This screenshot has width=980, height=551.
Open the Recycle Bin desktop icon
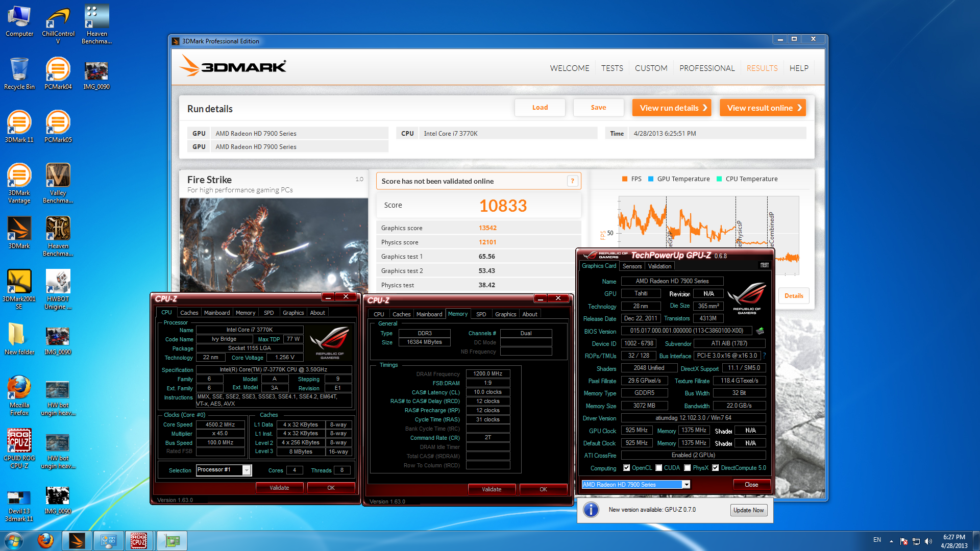tap(19, 74)
